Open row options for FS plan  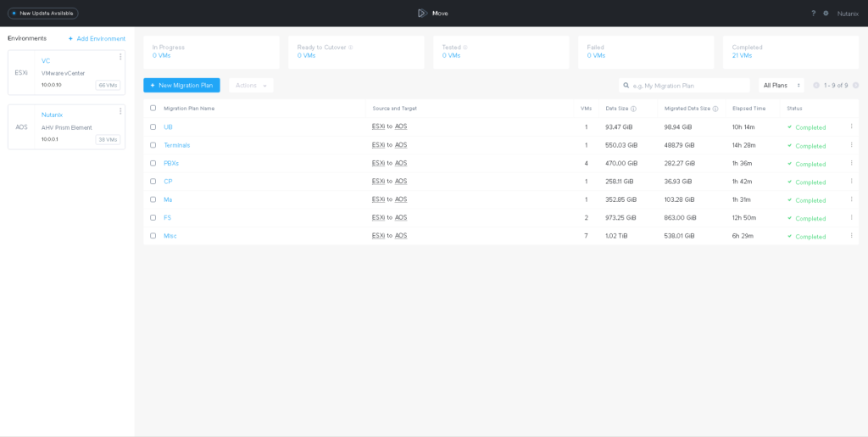[851, 217]
